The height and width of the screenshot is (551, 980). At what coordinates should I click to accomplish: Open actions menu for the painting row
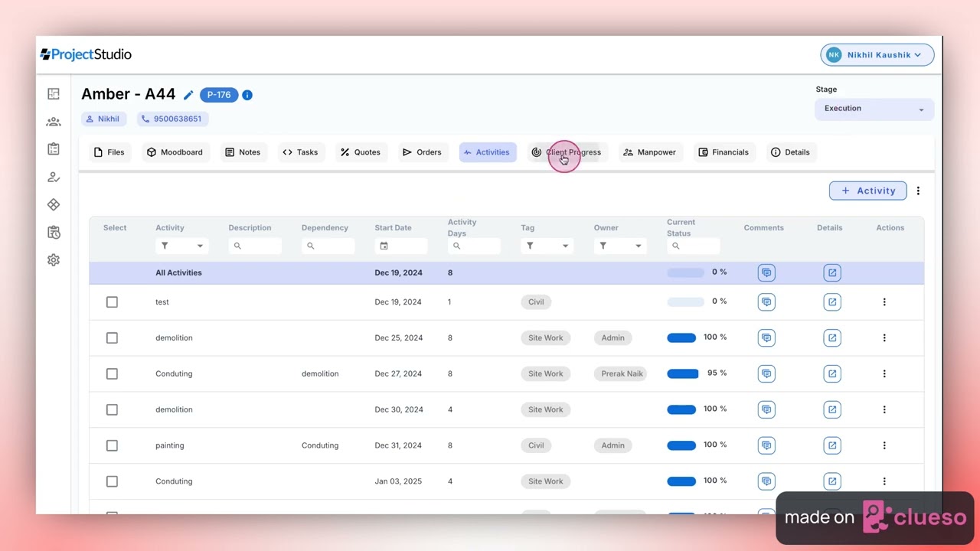click(x=884, y=445)
